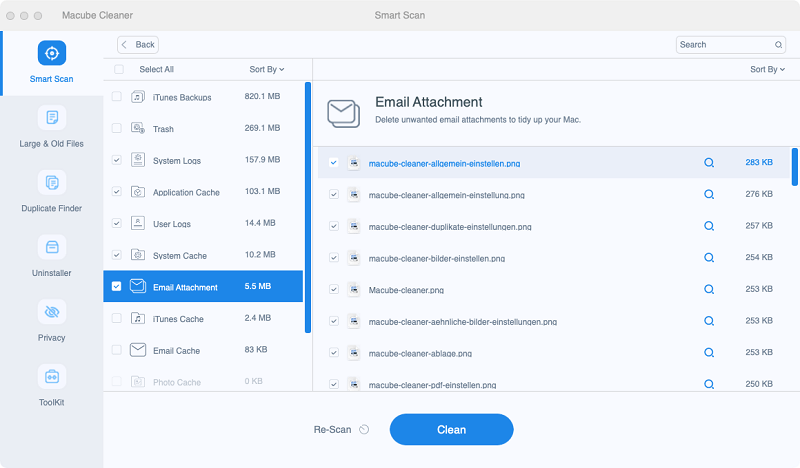This screenshot has height=468, width=800.
Task: Preview macube-cleaner-duplikate-einstellungen.png with magnifier icon
Action: [709, 226]
